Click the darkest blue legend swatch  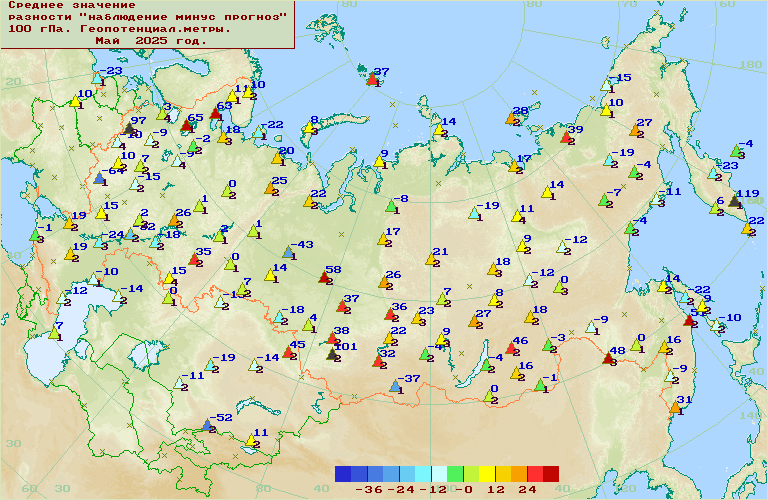click(x=343, y=474)
